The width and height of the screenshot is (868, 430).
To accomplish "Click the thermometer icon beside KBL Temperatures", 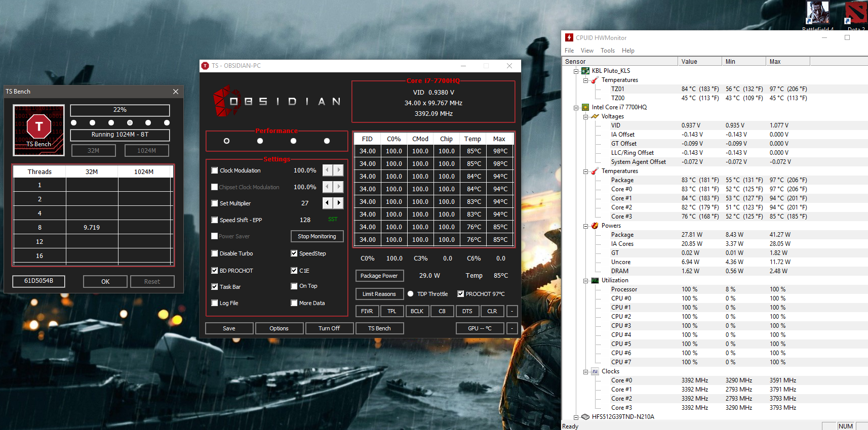I will pos(595,80).
